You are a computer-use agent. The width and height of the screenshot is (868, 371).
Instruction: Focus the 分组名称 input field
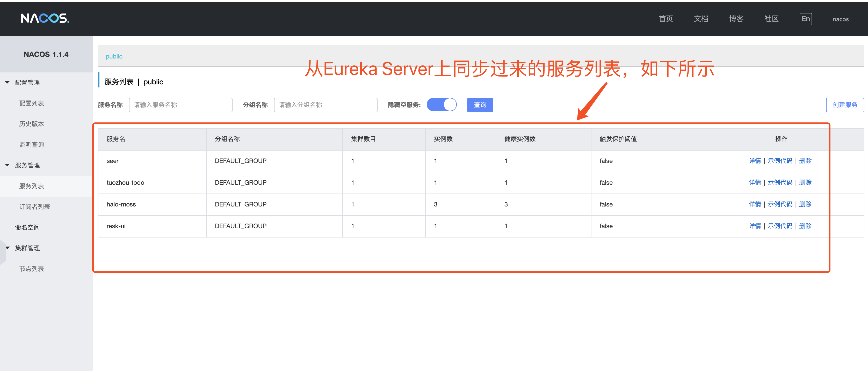[325, 105]
